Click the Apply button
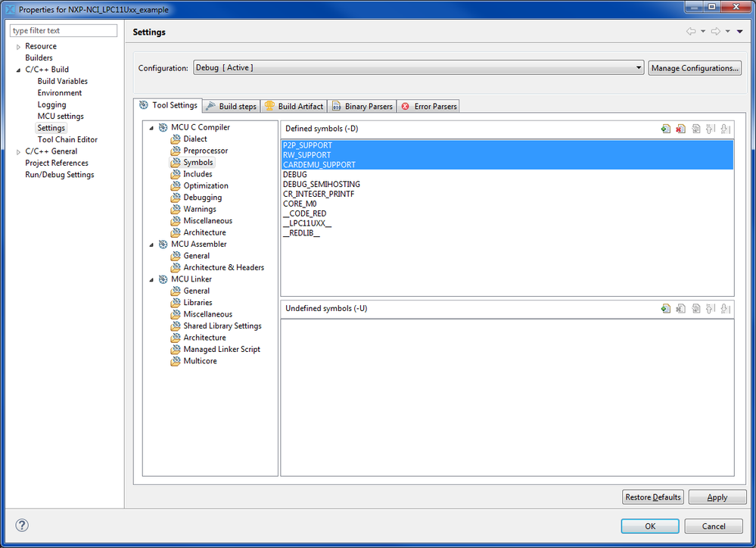 coord(717,497)
